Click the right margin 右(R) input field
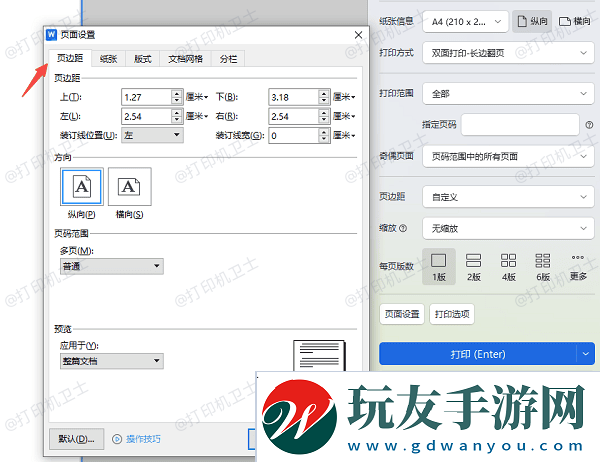Image resolution: width=600 pixels, height=462 pixels. point(293,116)
